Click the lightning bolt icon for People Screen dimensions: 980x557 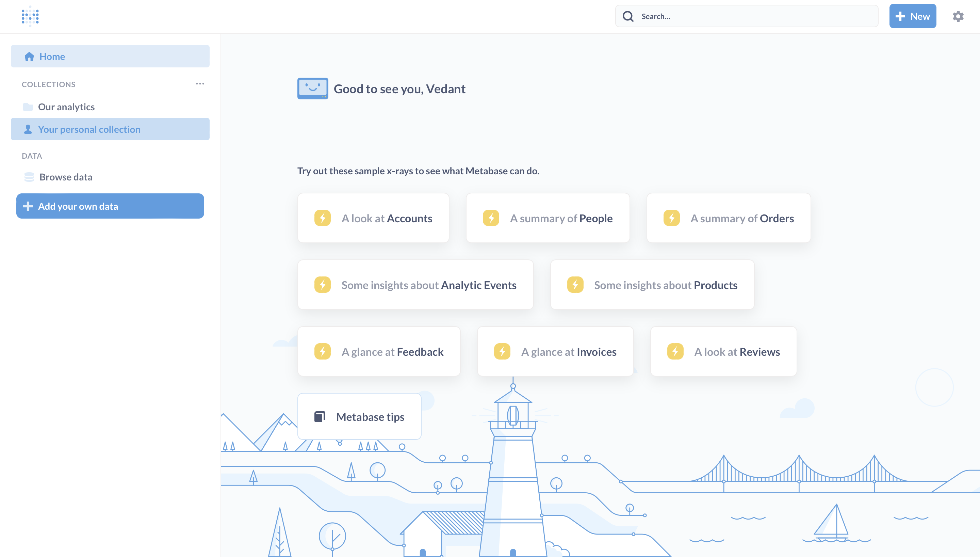coord(491,218)
